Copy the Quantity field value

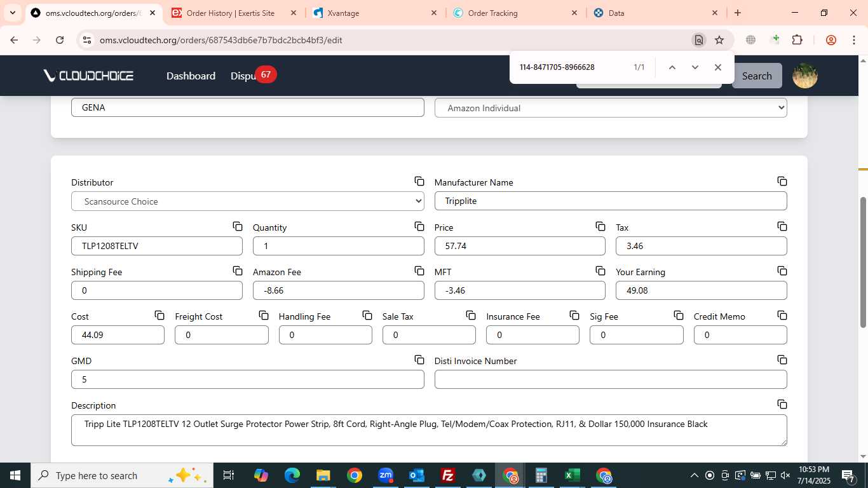click(419, 227)
